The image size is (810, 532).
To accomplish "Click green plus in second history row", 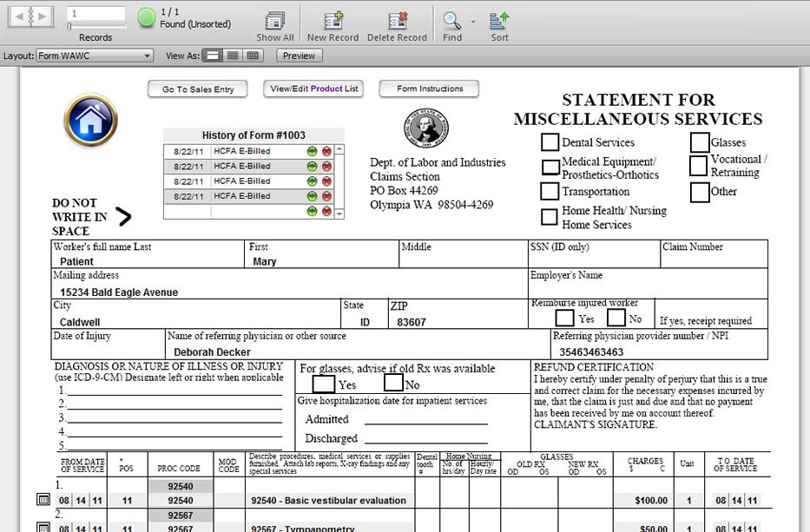I will [312, 167].
